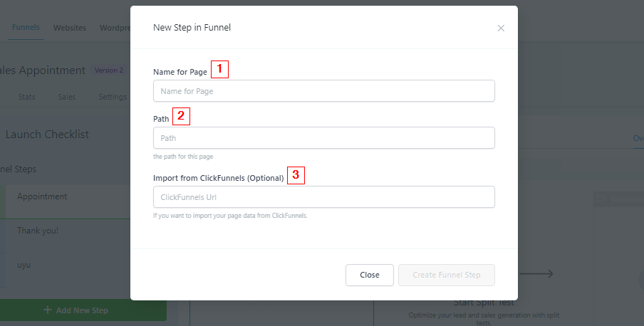The height and width of the screenshot is (326, 644).
Task: Select the Appointment funnel step
Action: click(x=42, y=196)
